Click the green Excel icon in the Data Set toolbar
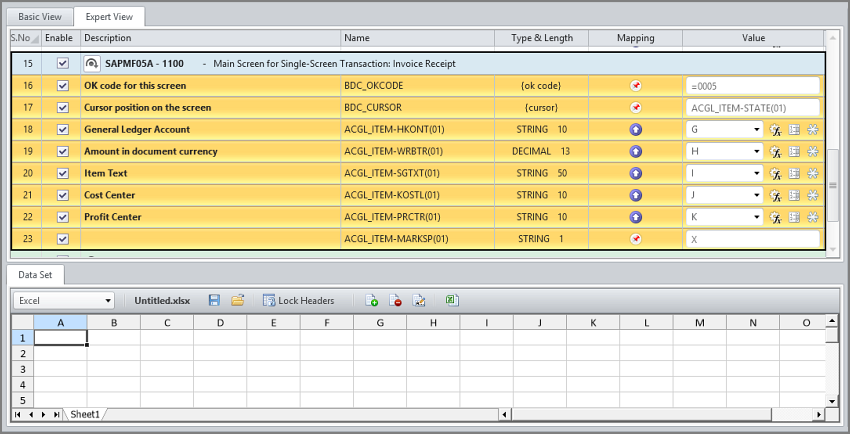 tap(452, 300)
